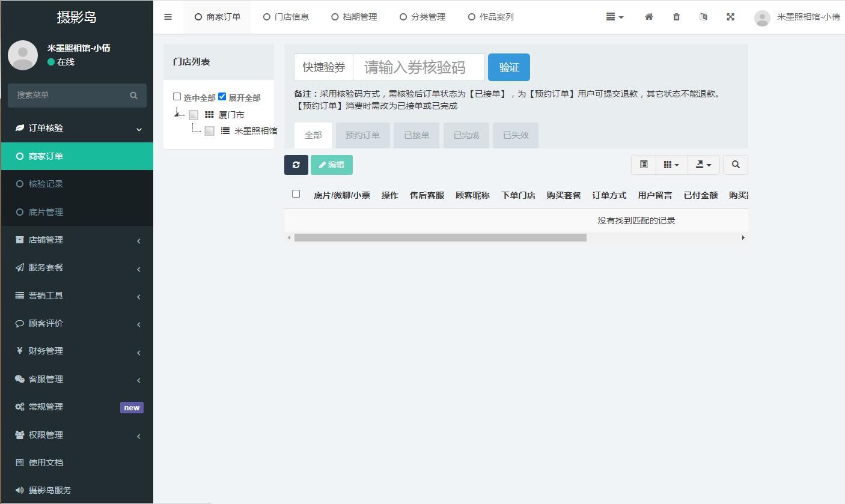Click the trash icon in top bar

click(x=676, y=17)
